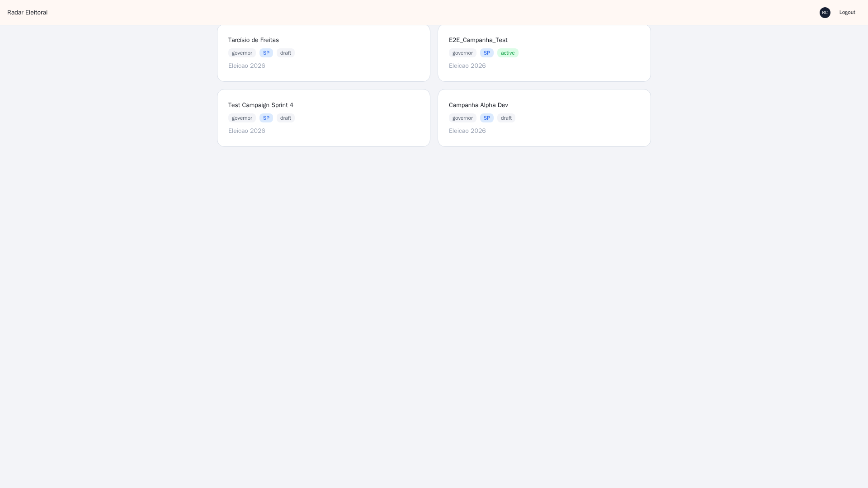The height and width of the screenshot is (488, 868).
Task: Click the draft badge on Test Campaign Sprint 4
Action: [286, 118]
